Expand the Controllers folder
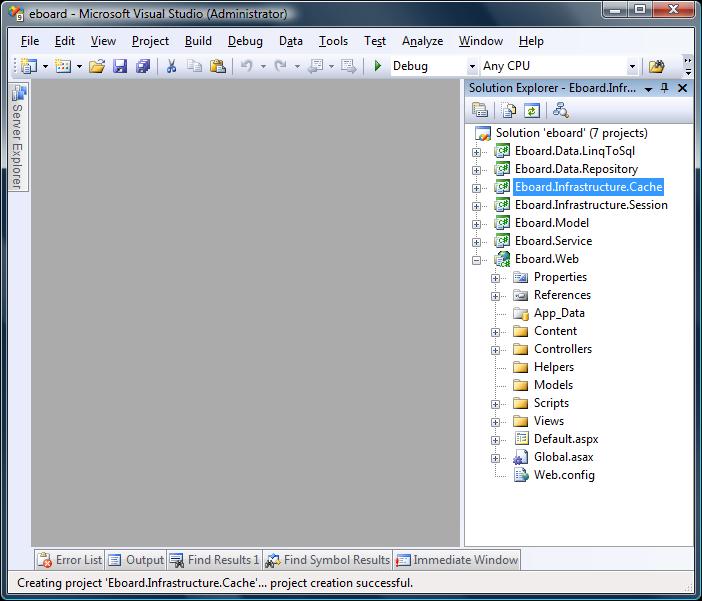The width and height of the screenshot is (702, 601). pos(495,350)
